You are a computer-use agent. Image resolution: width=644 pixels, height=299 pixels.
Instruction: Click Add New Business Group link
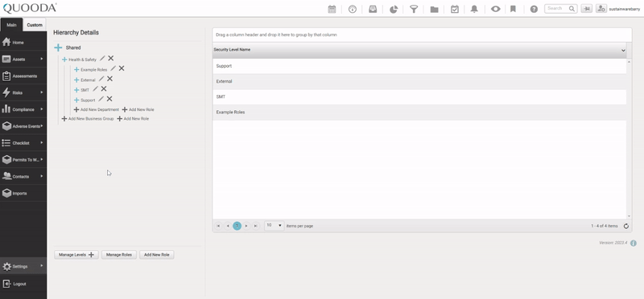click(88, 118)
